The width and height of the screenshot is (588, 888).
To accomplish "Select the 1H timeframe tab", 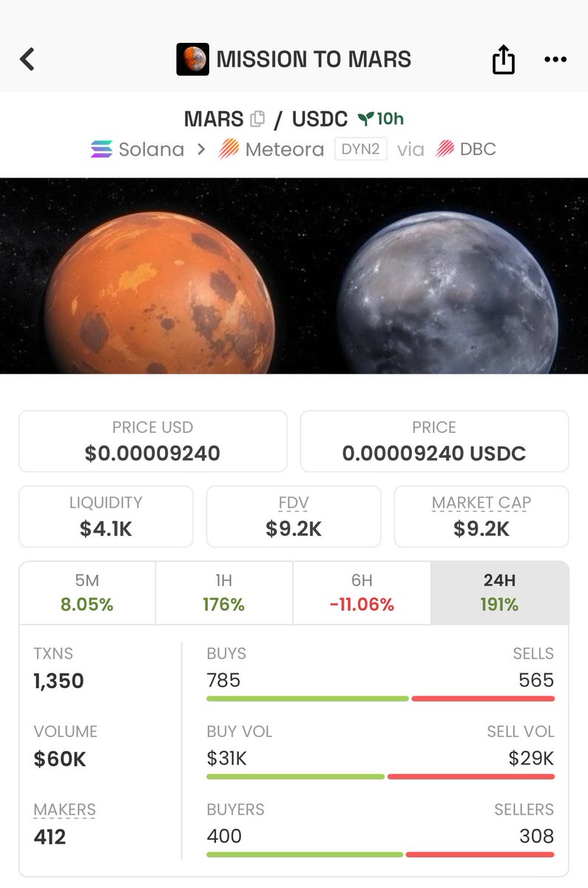I will 224,593.
